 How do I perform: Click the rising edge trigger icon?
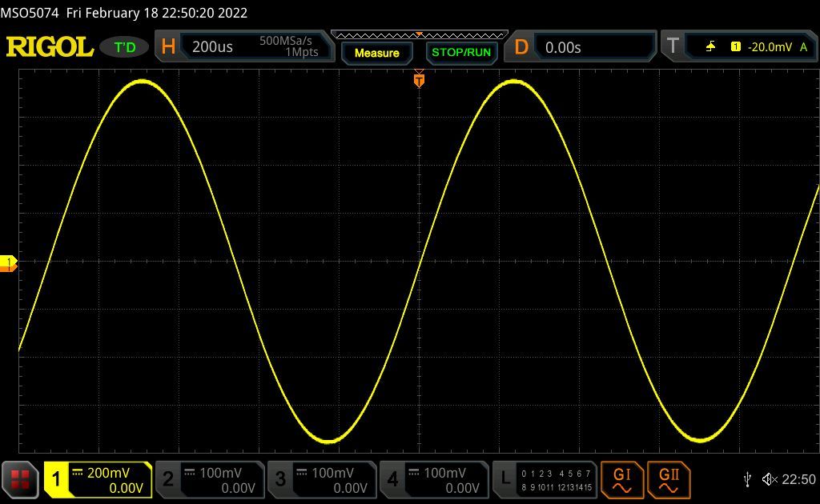(710, 47)
